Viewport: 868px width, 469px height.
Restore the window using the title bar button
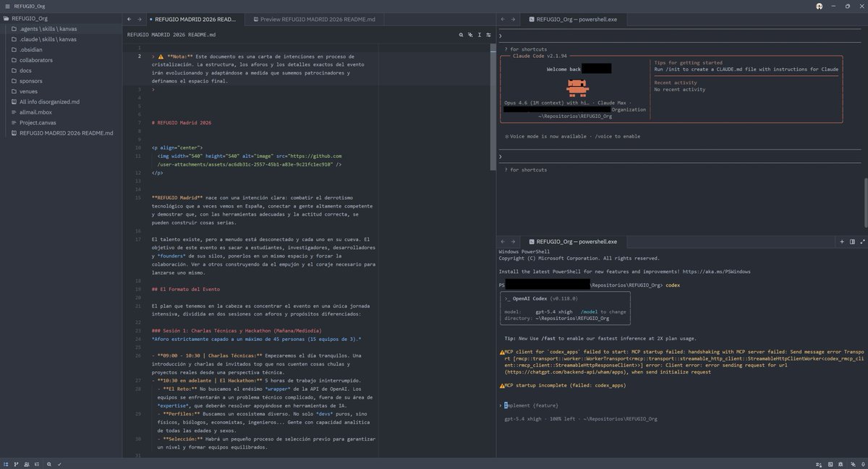coord(848,6)
